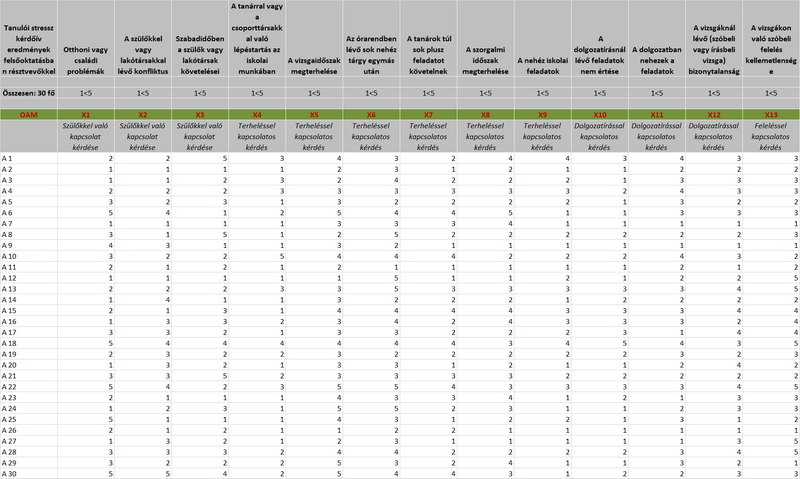The width and height of the screenshot is (800, 479).
Task: Select row label A 29
Action: tap(29, 463)
